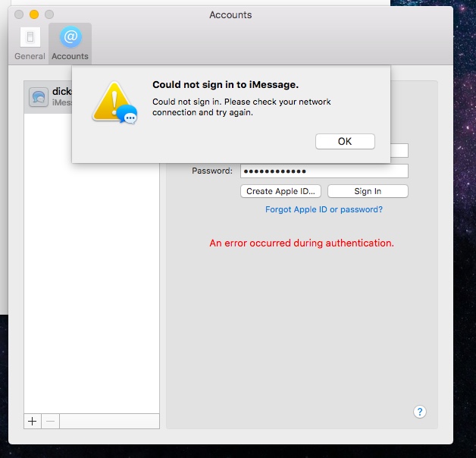The height and width of the screenshot is (458, 476).
Task: Click the Password input field
Action: point(324,171)
